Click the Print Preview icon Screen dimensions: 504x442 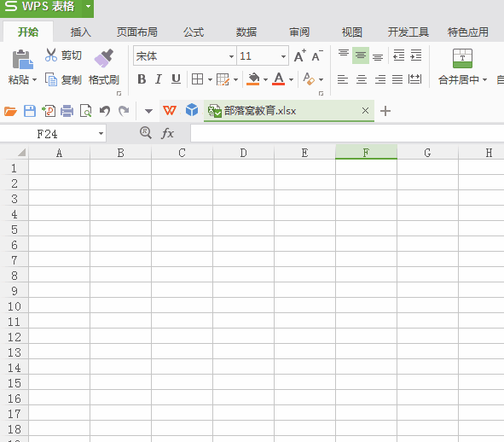[86, 111]
